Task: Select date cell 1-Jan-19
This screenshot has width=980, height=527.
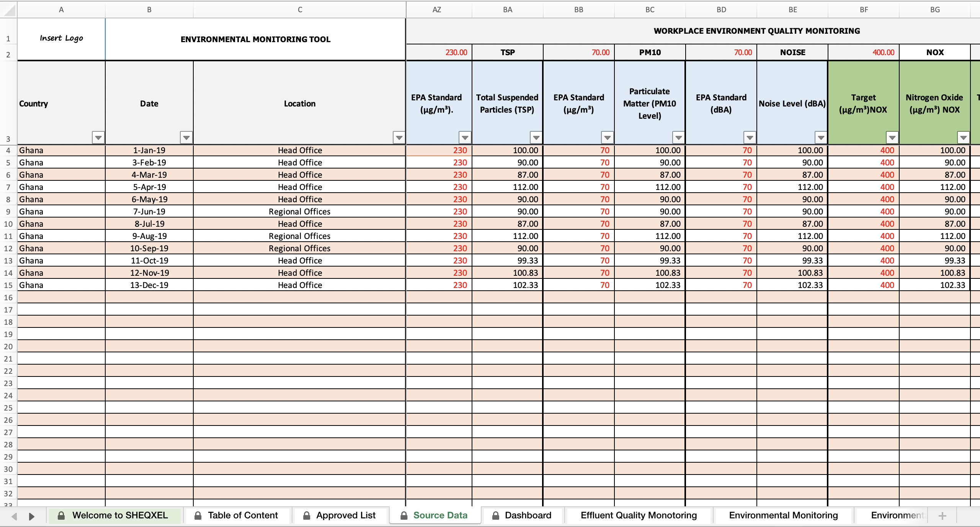Action: tap(149, 151)
